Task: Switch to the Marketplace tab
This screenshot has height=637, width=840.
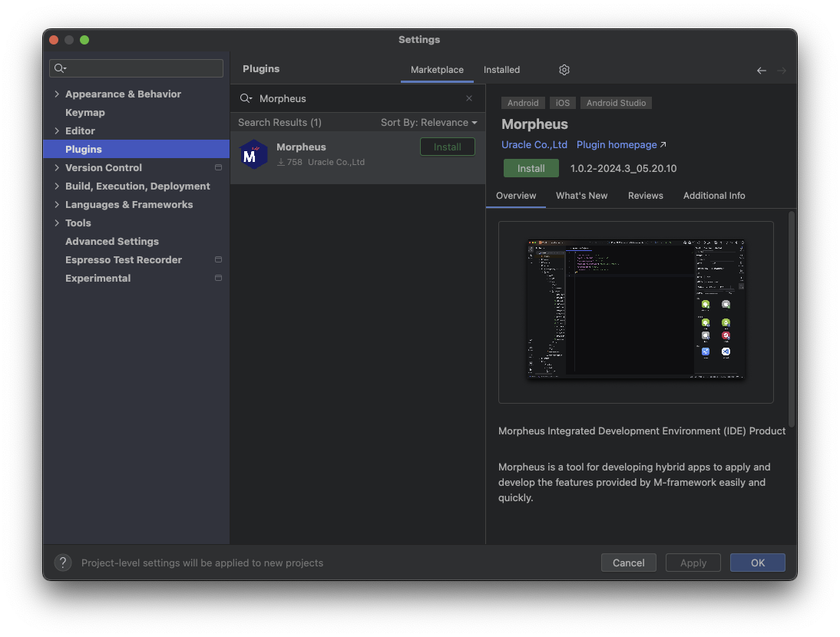Action: coord(437,70)
